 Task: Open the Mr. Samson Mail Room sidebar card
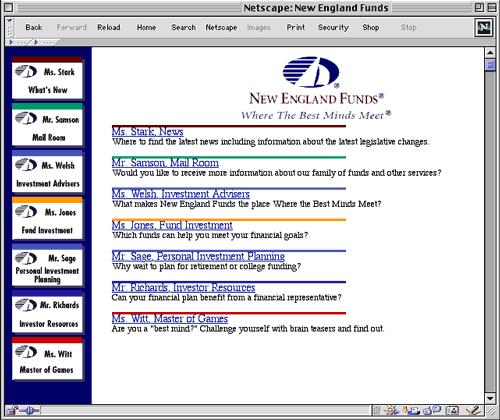(x=47, y=125)
